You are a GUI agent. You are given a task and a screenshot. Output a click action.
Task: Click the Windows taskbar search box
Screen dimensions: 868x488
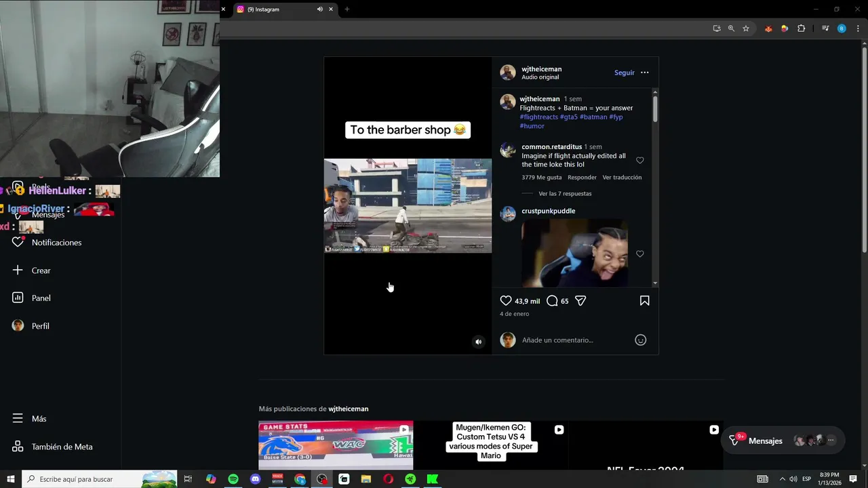click(x=100, y=479)
